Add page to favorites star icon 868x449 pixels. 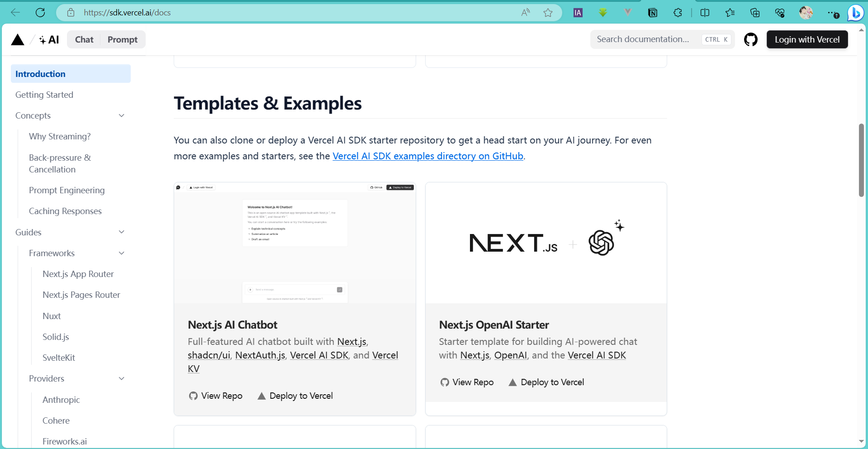pyautogui.click(x=548, y=13)
